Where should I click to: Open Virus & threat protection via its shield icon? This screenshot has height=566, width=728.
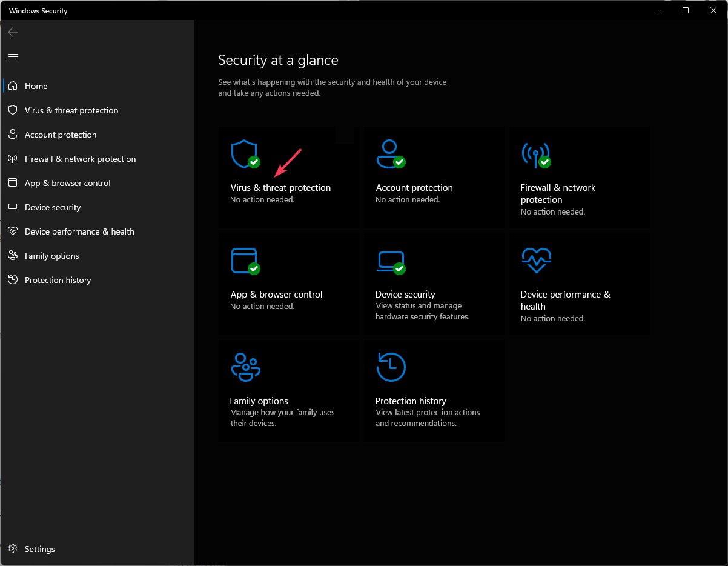[x=245, y=154]
